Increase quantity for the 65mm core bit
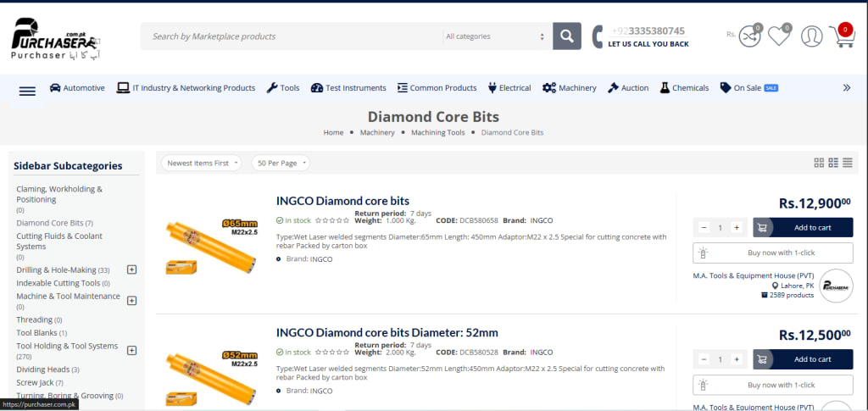 (737, 227)
